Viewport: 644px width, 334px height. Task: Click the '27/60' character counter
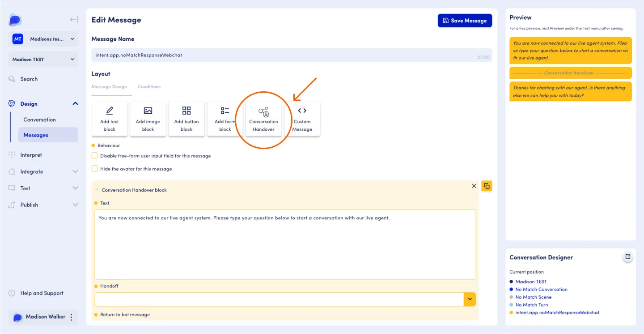tap(483, 57)
